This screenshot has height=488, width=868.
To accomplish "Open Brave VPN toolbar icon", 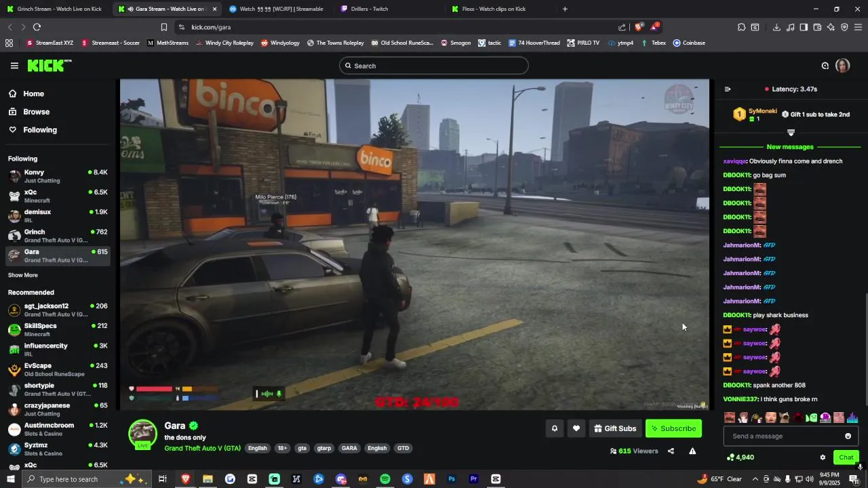I will [x=844, y=27].
